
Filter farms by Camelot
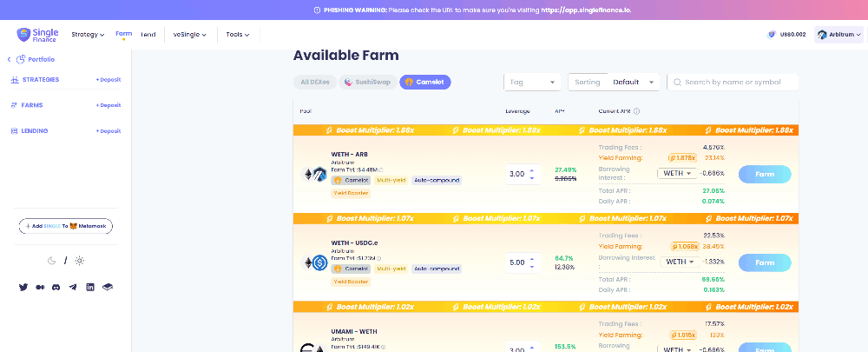click(x=425, y=82)
